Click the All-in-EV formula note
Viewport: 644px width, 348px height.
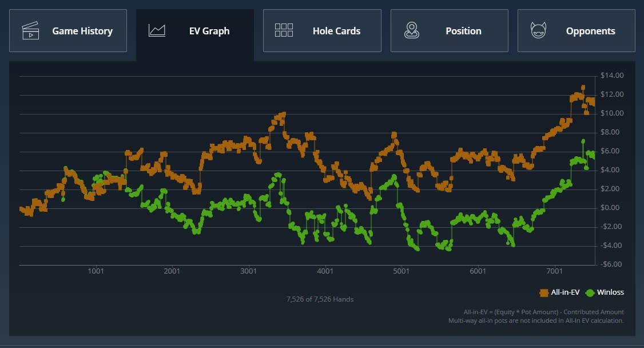pyautogui.click(x=543, y=313)
